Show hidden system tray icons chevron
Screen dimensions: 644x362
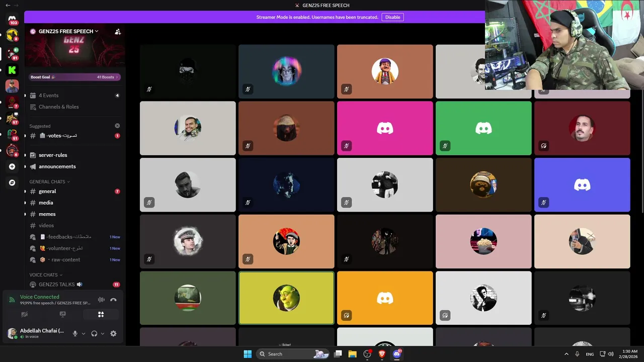coord(566,354)
